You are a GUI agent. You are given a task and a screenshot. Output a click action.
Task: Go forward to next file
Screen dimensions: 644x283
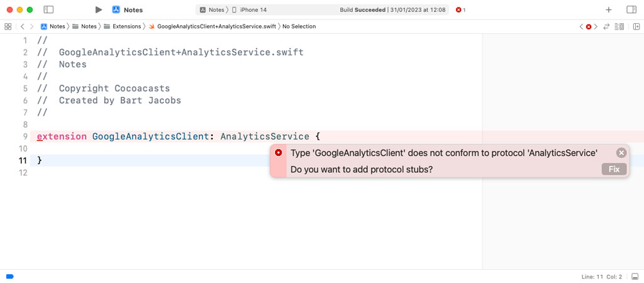pyautogui.click(x=32, y=26)
